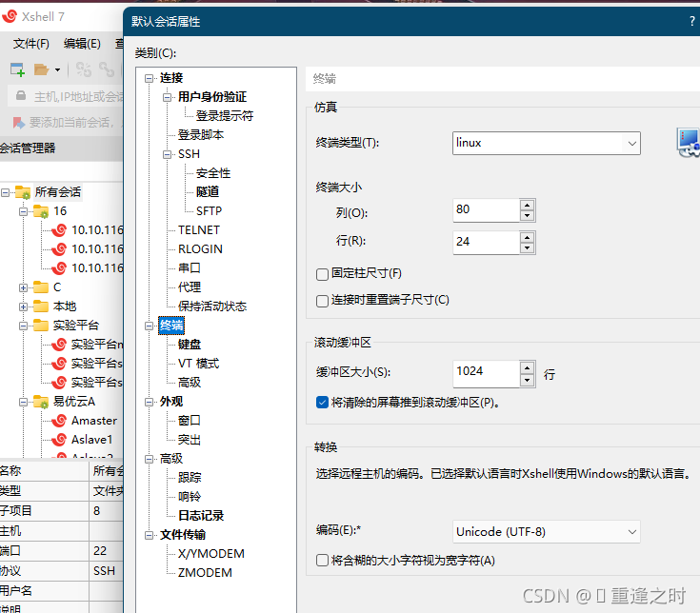Collapse the 连接 category node
Image resolution: width=700 pixels, height=613 pixels.
[x=149, y=78]
